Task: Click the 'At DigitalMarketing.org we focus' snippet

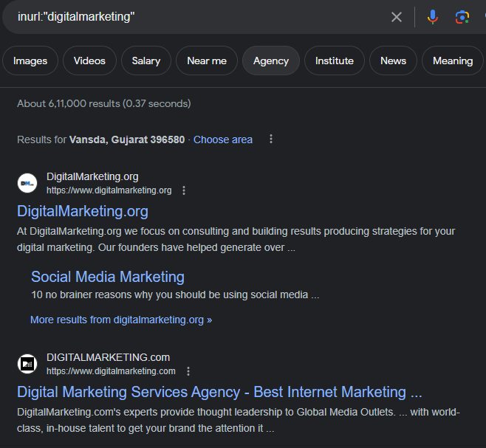Action: click(x=236, y=239)
